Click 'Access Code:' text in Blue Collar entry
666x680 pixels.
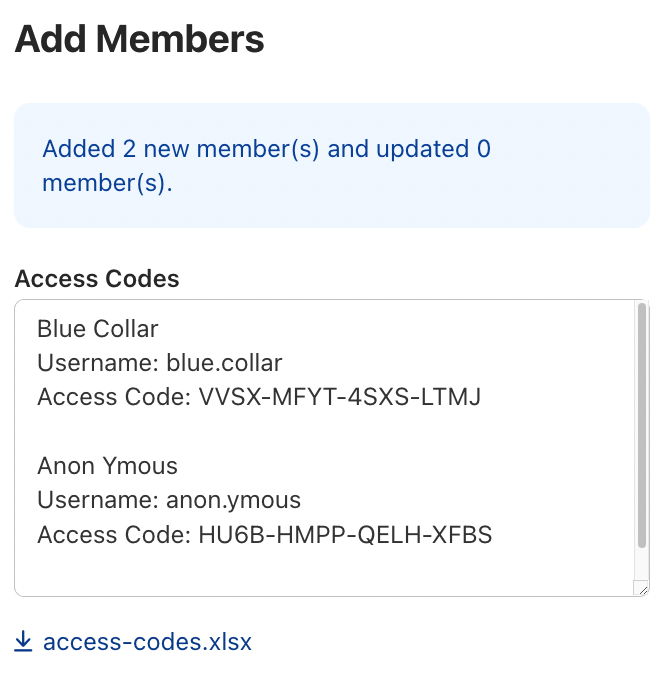114,397
